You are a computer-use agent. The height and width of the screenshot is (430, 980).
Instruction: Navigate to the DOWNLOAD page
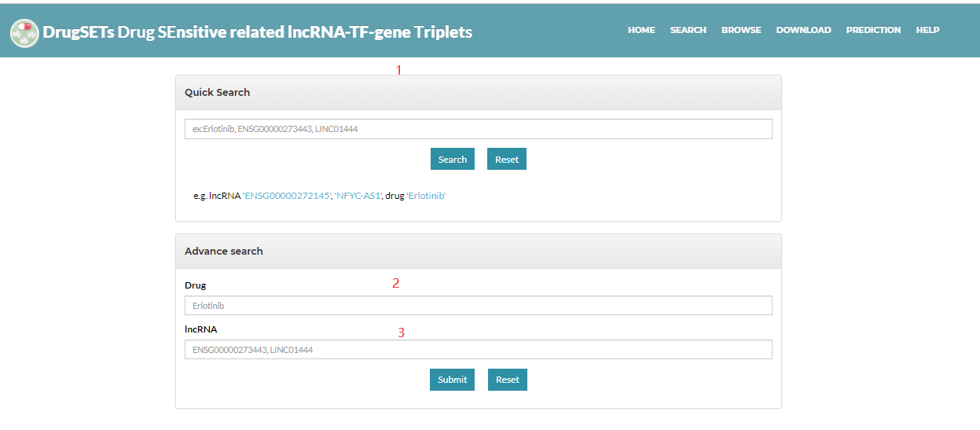[803, 30]
